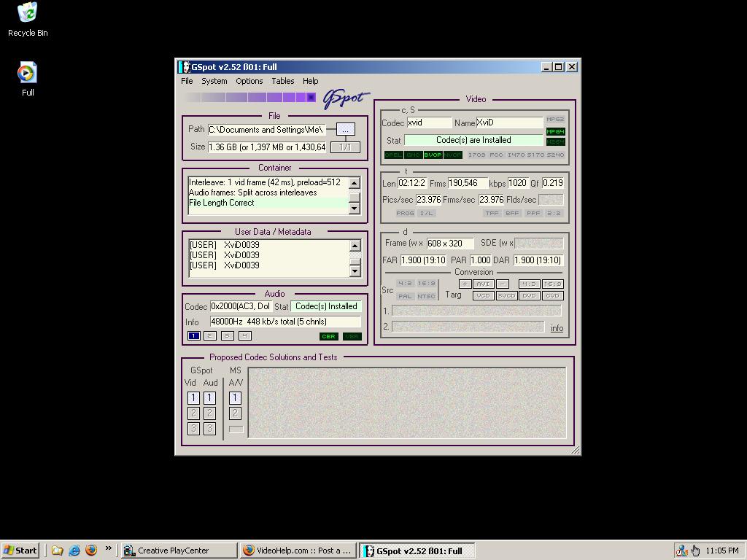Click the Path field in File section

(x=267, y=130)
